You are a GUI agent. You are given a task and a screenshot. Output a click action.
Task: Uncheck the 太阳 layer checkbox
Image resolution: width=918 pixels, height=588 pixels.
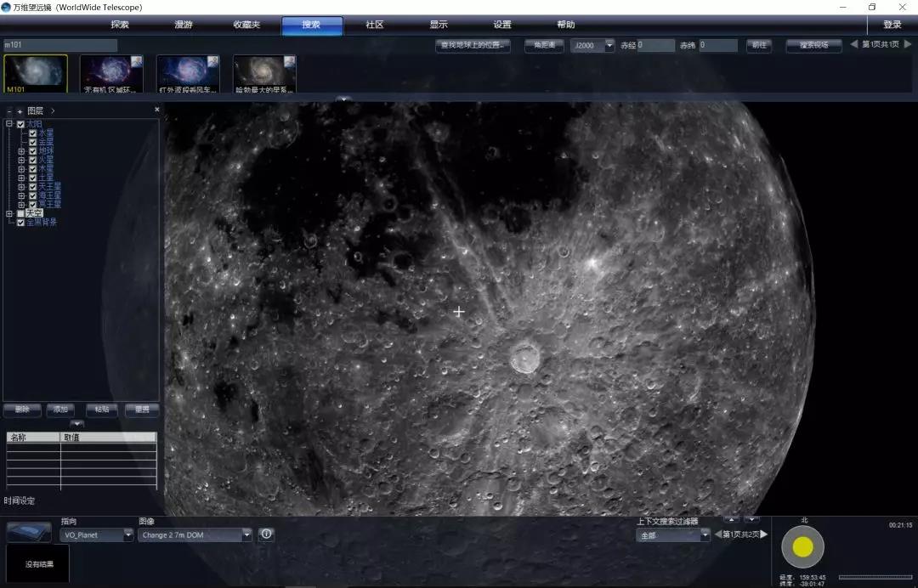click(x=20, y=124)
